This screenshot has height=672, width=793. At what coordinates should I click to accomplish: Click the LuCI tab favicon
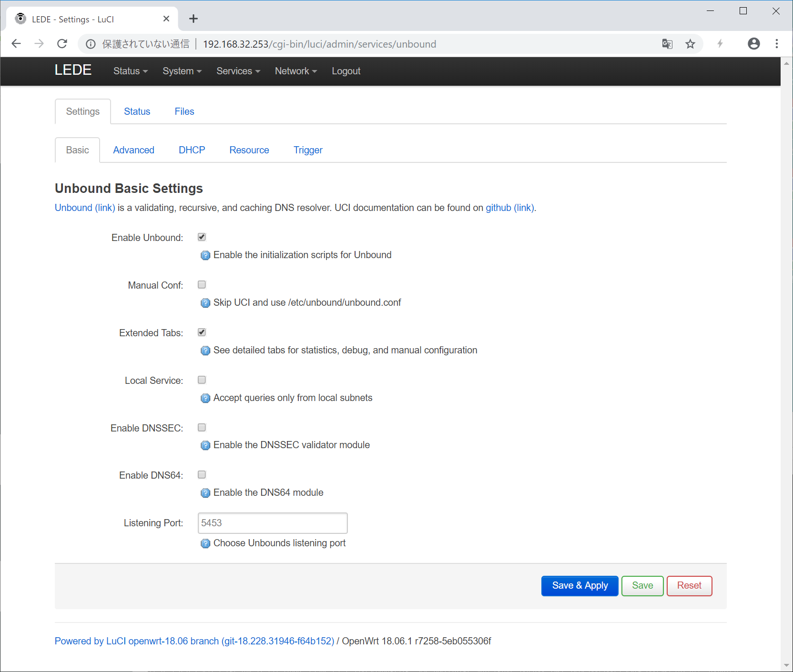(20, 19)
